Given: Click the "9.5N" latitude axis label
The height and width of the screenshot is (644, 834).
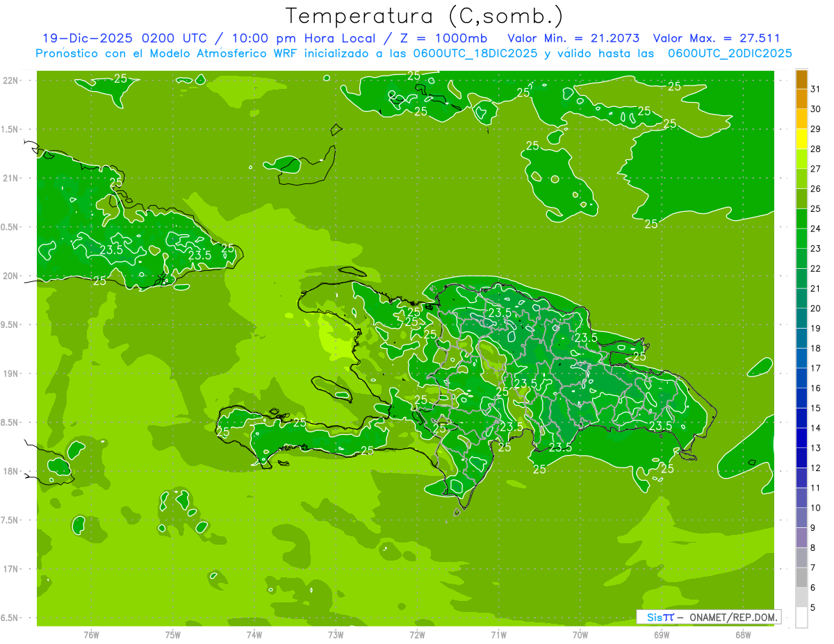Looking at the screenshot, I should pos(10,324).
